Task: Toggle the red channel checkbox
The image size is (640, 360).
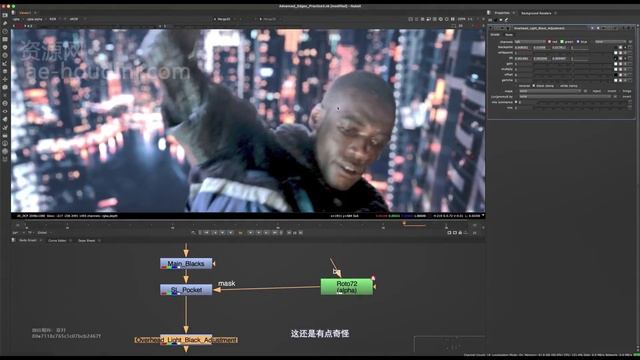Action: [549, 42]
